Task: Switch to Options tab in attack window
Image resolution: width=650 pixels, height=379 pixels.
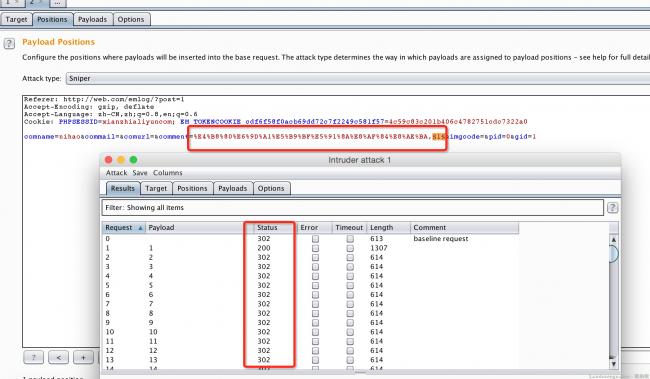Action: [271, 188]
